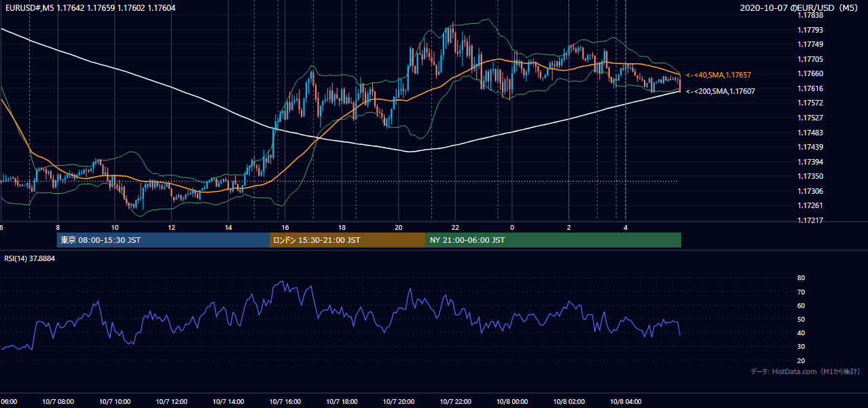Click hour 10 on the price chart axis

coord(115,227)
